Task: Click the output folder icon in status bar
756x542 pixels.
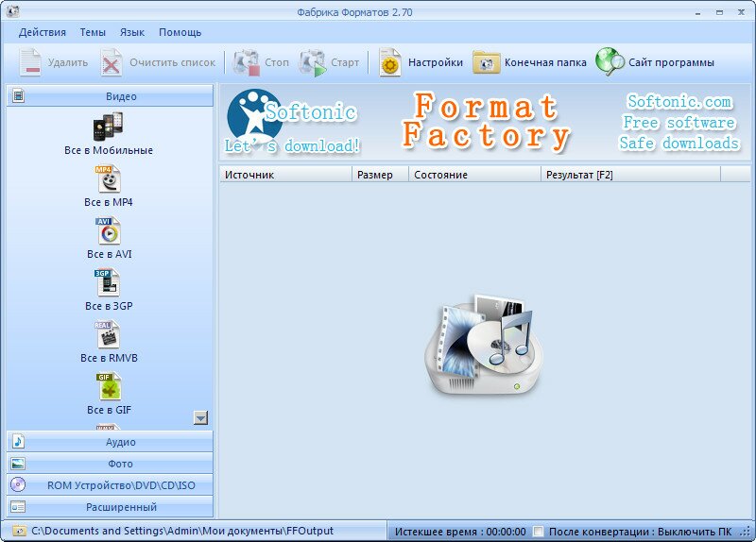Action: coord(19,531)
